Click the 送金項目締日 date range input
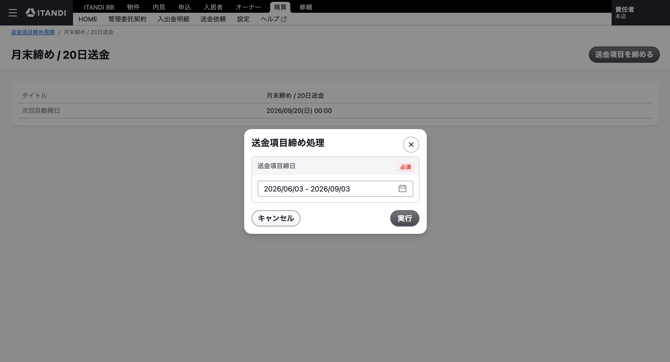 click(335, 188)
